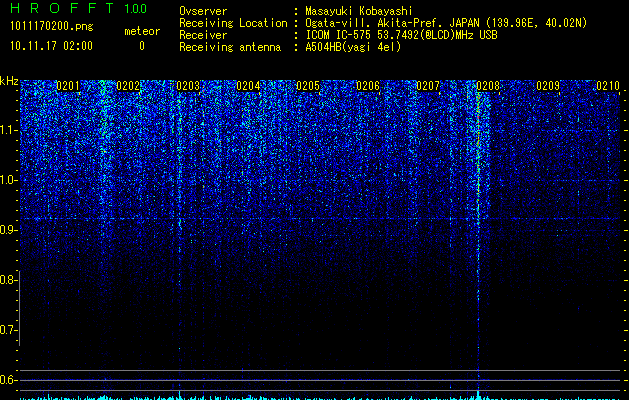The height and width of the screenshot is (400, 629).
Task: Click the 0204 time marker
Action: (x=248, y=86)
